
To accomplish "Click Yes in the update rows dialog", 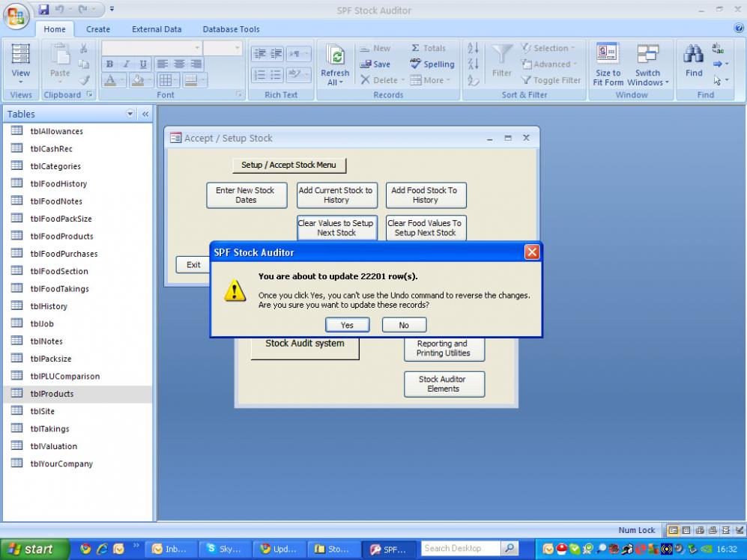I will click(x=348, y=325).
